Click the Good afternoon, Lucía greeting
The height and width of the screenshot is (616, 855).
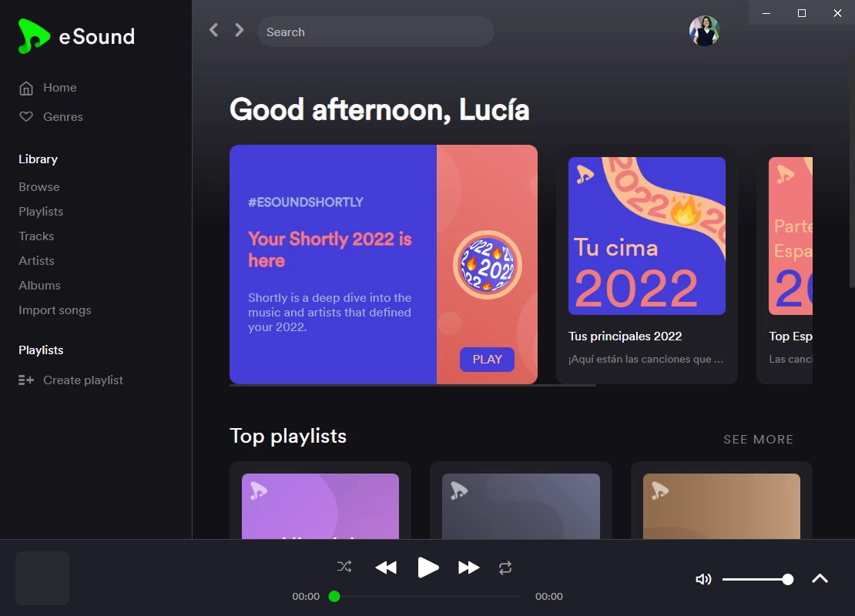pyautogui.click(x=380, y=109)
